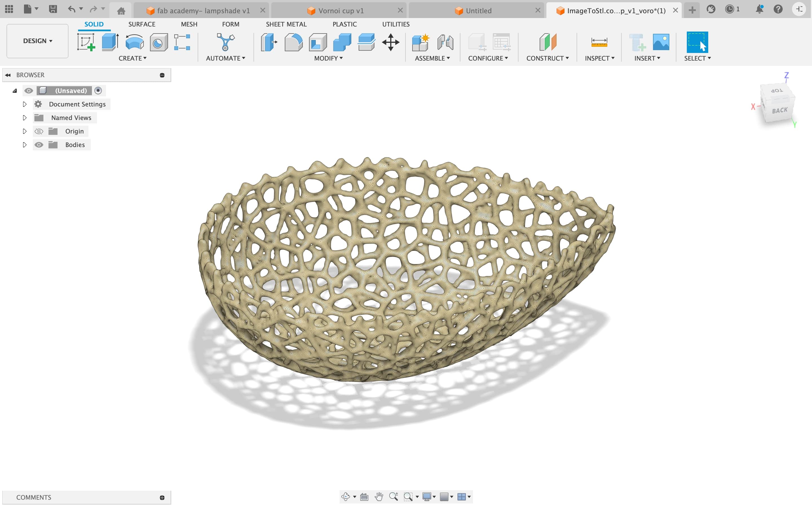Expand the Document Settings tree node

pyautogui.click(x=25, y=104)
